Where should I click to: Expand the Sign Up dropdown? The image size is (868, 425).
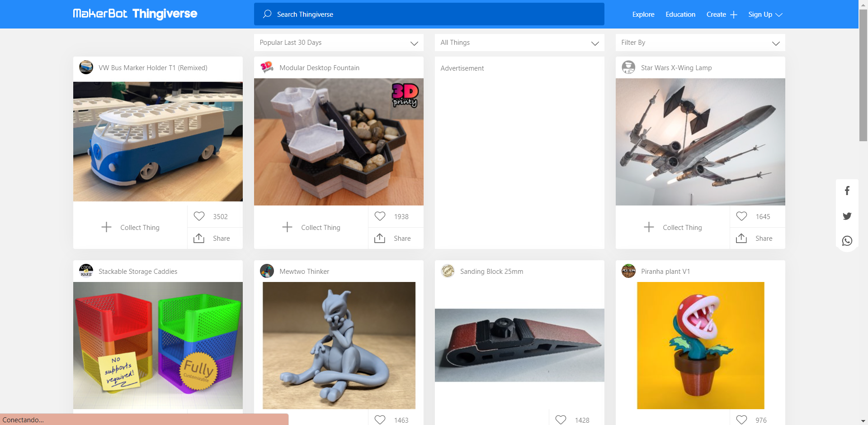(765, 14)
